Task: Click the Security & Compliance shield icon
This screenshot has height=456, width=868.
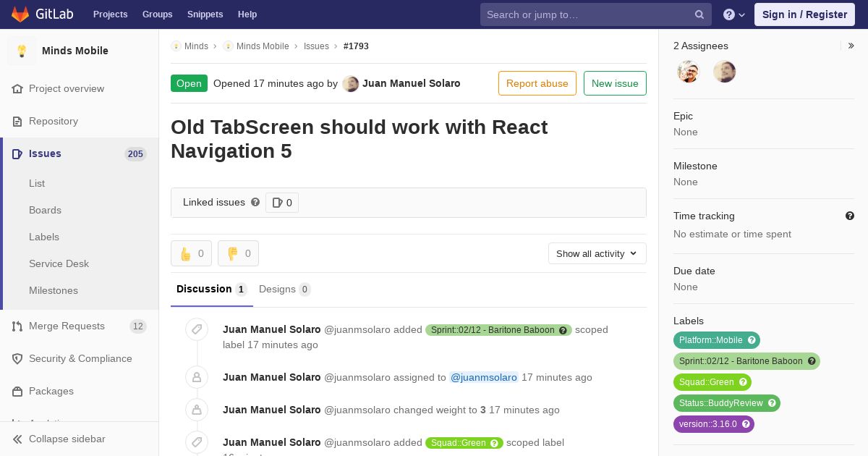Action: click(17, 358)
